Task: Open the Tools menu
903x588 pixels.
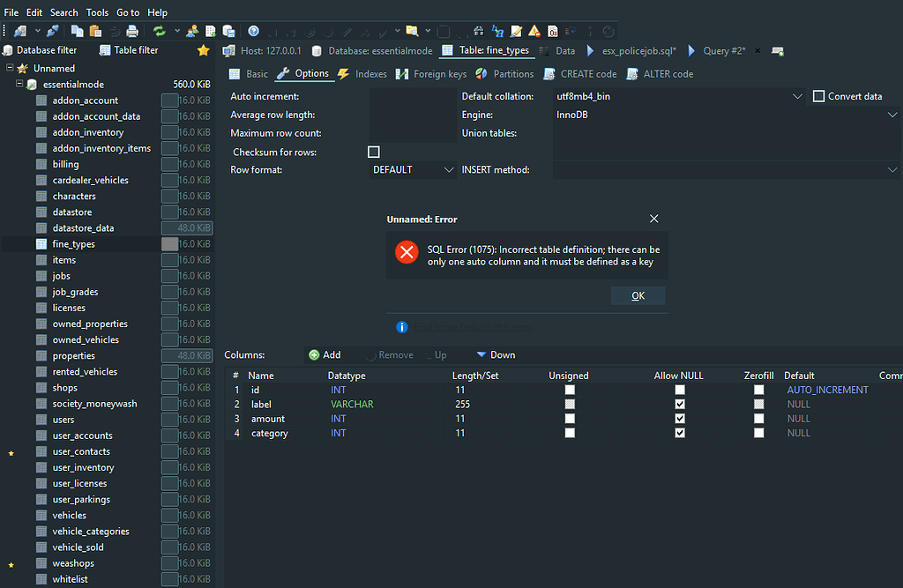Action: tap(97, 11)
